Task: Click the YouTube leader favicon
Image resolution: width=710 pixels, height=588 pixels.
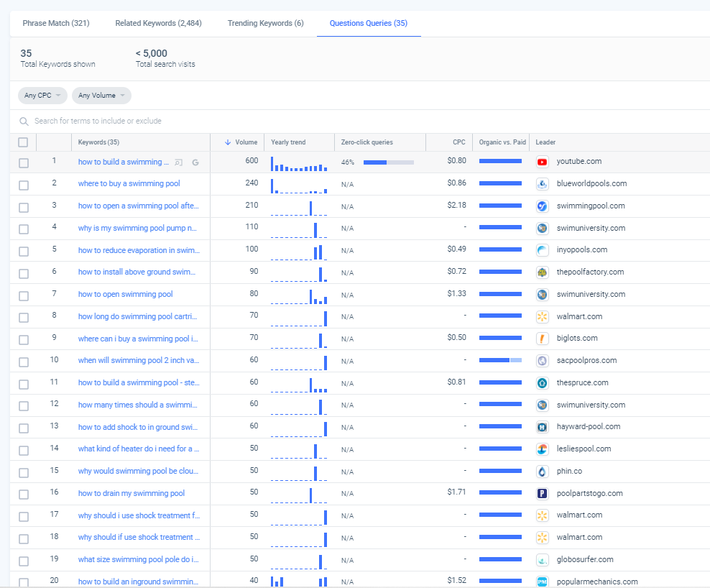Action: [x=543, y=162]
